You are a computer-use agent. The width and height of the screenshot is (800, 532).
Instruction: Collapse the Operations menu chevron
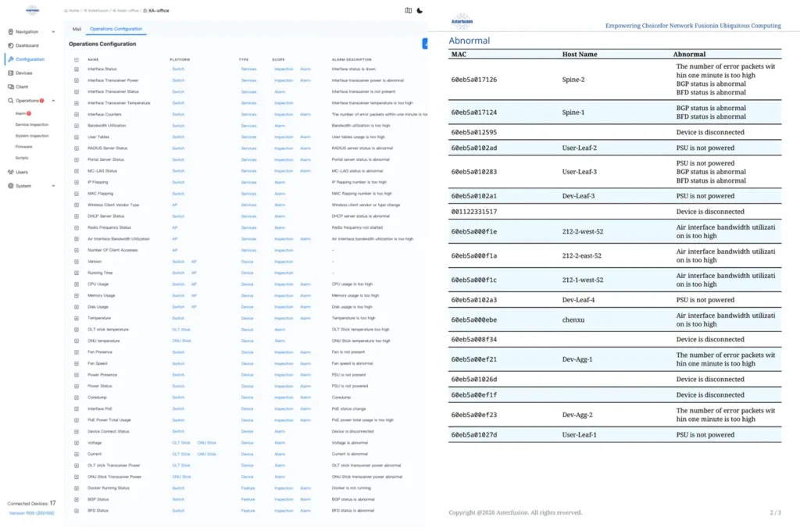click(53, 101)
